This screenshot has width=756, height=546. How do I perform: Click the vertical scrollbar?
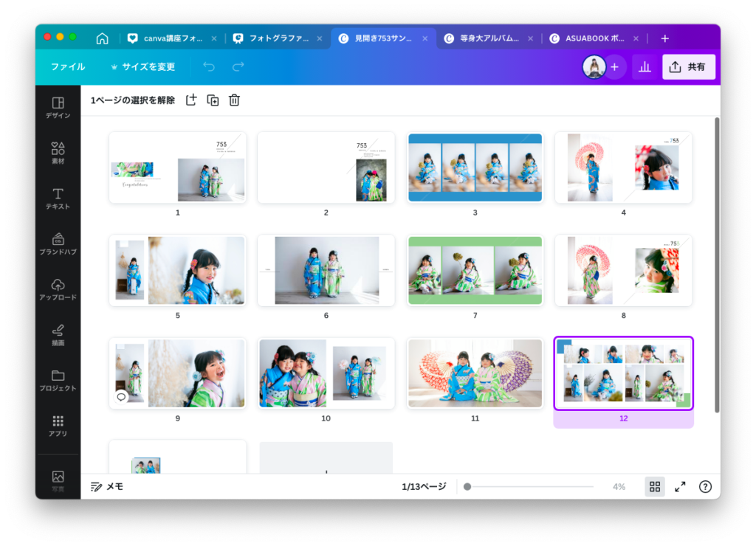(x=717, y=265)
